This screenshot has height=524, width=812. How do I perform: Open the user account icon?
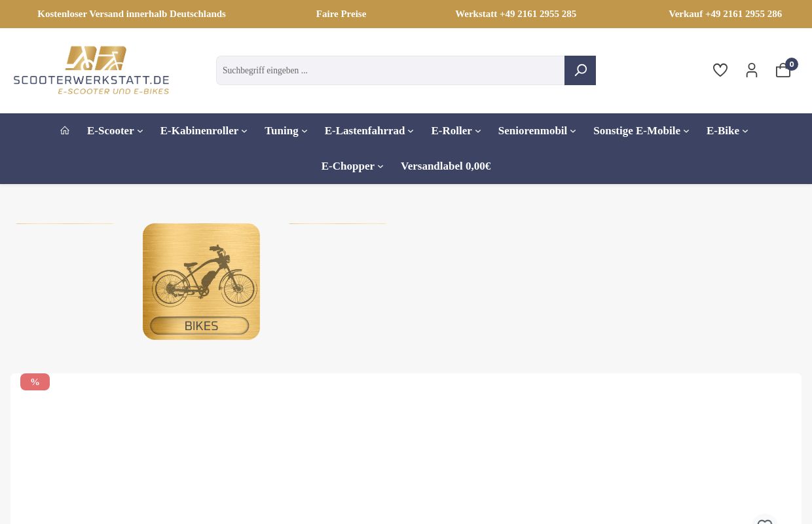click(x=752, y=70)
